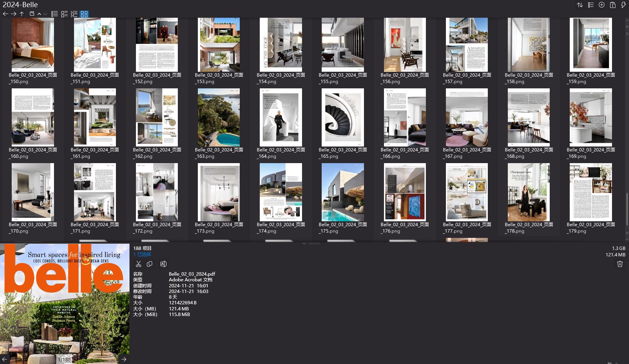Image resolution: width=629 pixels, height=364 pixels.
Task: Select thumbnail Belle_02_03_2024_页面_156.png
Action: click(x=405, y=45)
